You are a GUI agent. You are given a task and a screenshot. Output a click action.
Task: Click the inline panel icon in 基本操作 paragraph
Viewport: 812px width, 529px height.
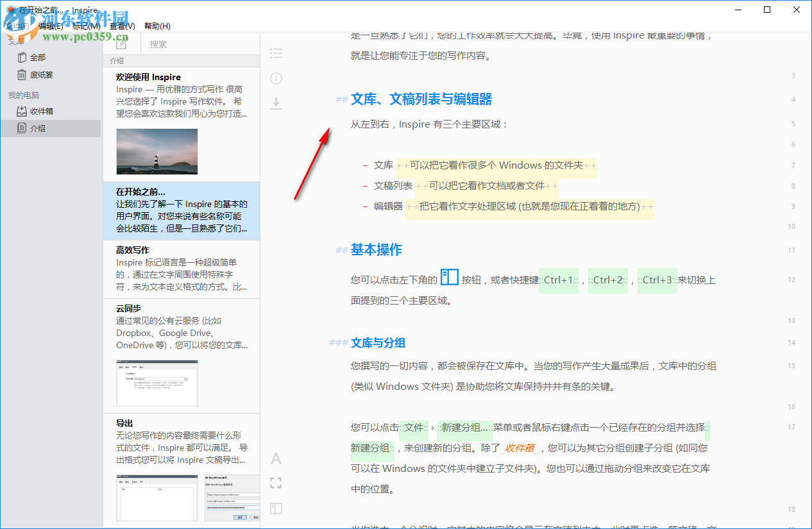[450, 277]
